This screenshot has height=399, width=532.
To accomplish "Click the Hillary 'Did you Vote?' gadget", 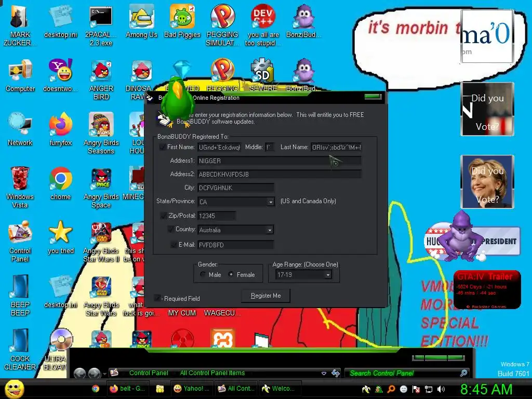I will pyautogui.click(x=487, y=181).
